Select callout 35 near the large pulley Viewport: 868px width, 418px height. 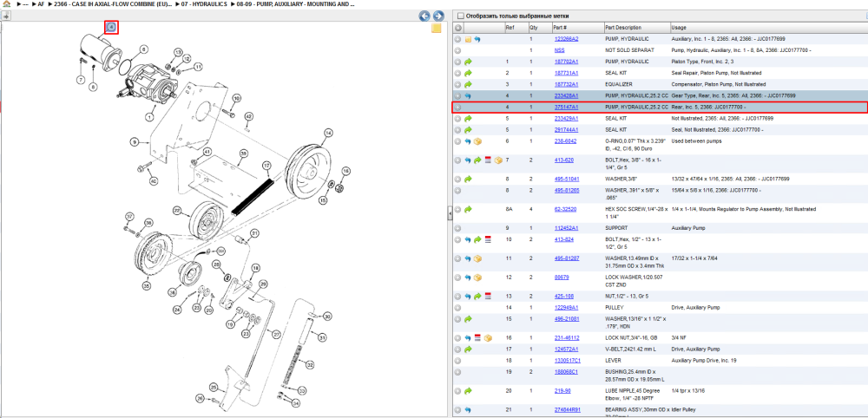pos(146,286)
